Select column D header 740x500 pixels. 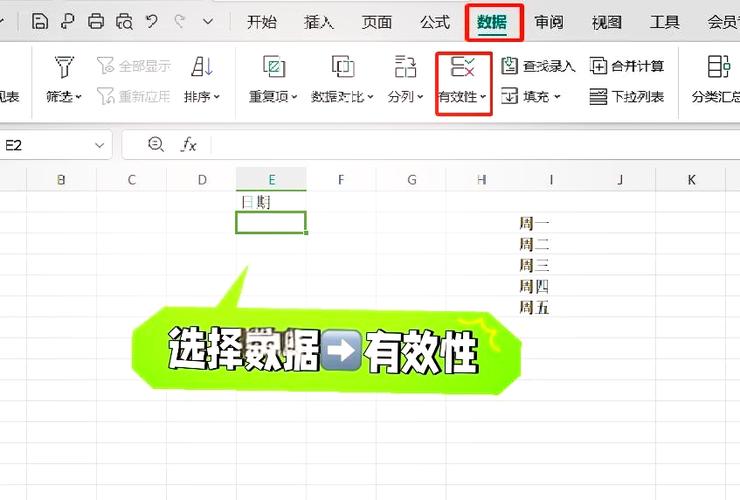[202, 179]
